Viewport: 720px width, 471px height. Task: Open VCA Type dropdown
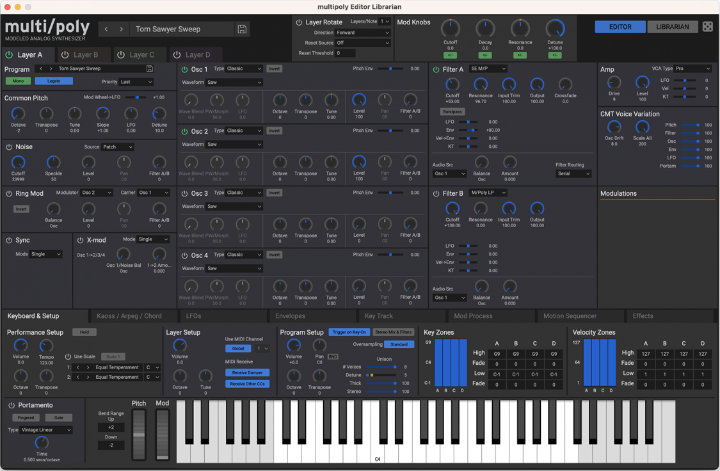(693, 68)
